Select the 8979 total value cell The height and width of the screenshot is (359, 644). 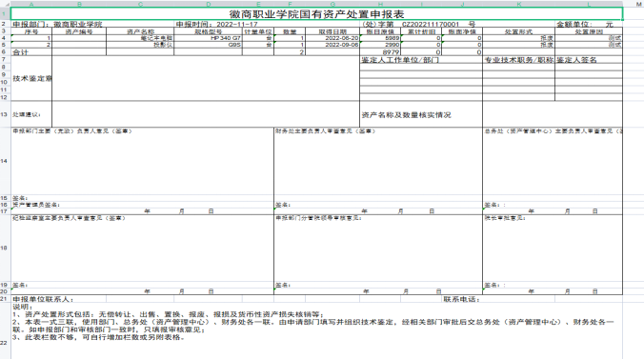pos(380,52)
